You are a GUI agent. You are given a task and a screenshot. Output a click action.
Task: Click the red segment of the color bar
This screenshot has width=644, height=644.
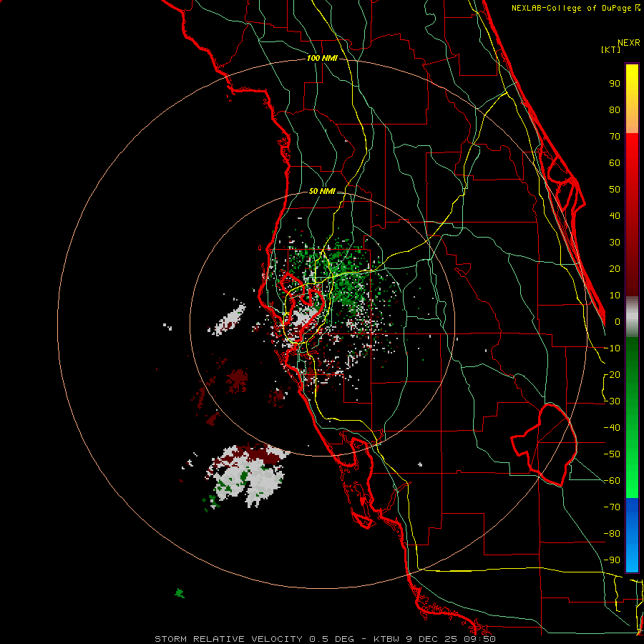[x=632, y=215]
